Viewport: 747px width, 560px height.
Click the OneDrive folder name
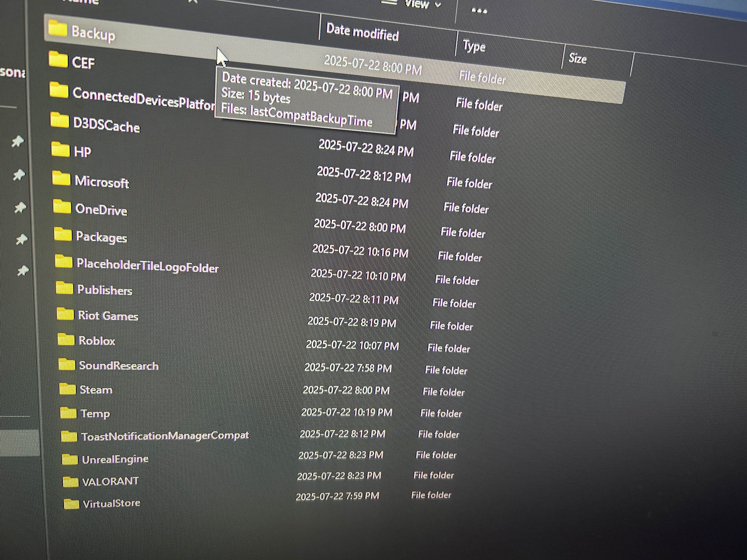click(x=101, y=210)
